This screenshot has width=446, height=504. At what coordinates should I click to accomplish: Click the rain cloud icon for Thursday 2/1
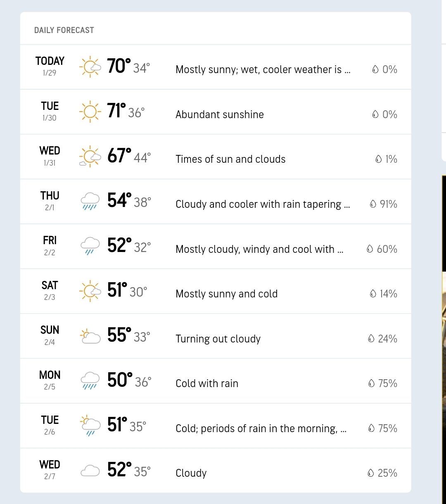[90, 201]
